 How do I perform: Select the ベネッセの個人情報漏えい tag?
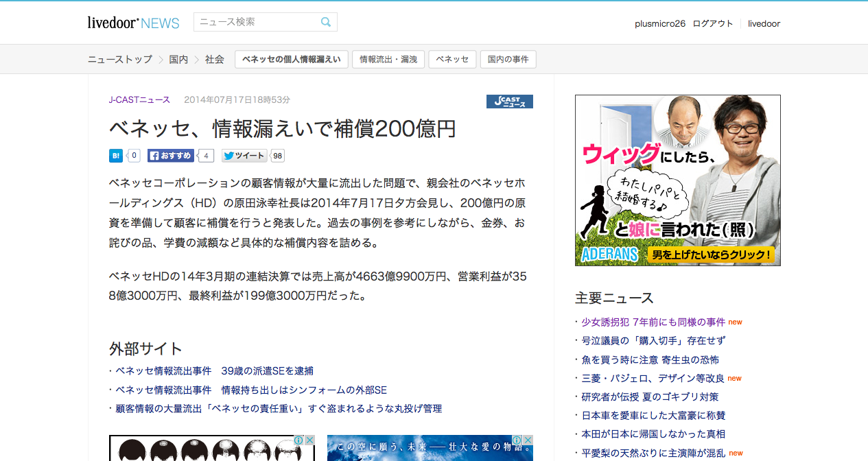pyautogui.click(x=292, y=60)
